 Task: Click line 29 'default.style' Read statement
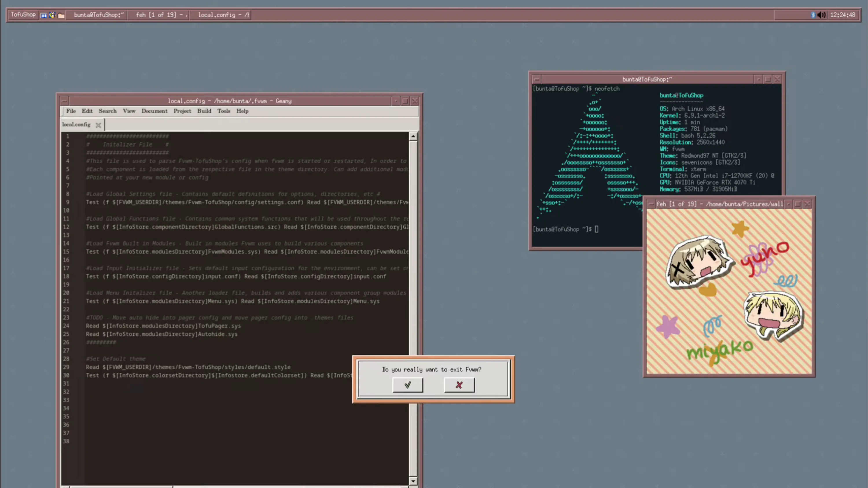point(188,367)
